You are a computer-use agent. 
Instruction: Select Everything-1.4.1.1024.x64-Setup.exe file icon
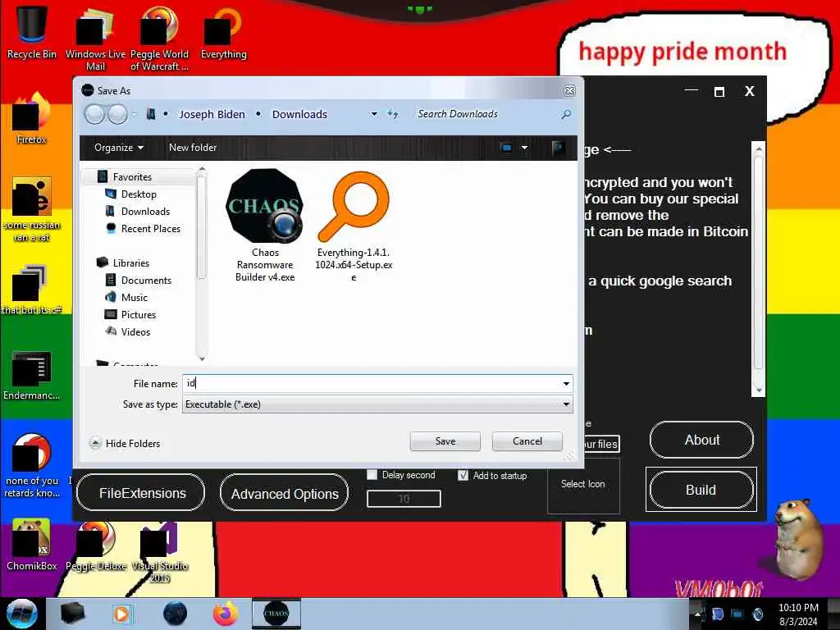pos(354,206)
